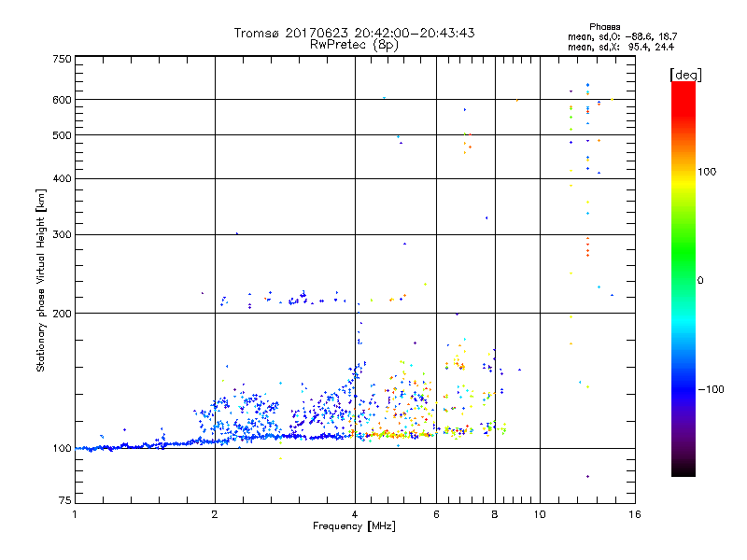Select the red top of the colorbar

[683, 89]
